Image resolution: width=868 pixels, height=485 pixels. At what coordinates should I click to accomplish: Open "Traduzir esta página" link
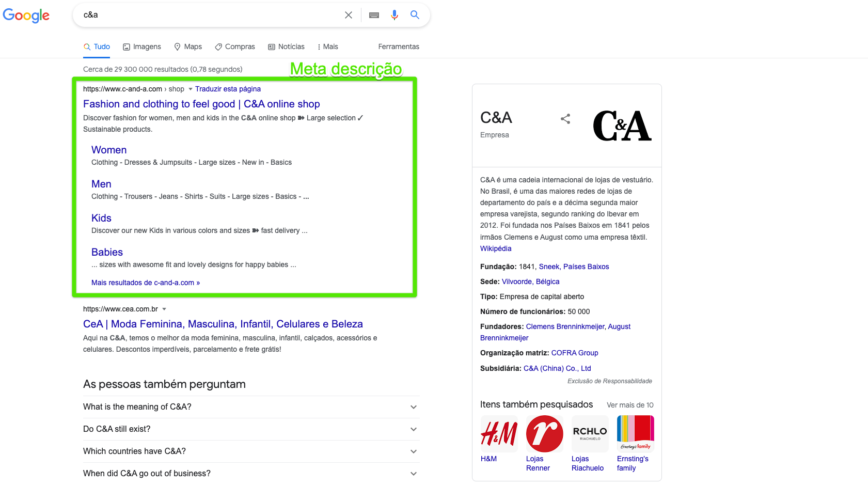coord(228,89)
